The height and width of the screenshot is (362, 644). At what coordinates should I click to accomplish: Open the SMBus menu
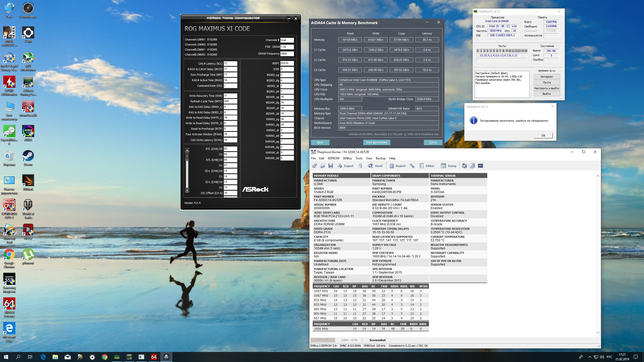coord(347,158)
